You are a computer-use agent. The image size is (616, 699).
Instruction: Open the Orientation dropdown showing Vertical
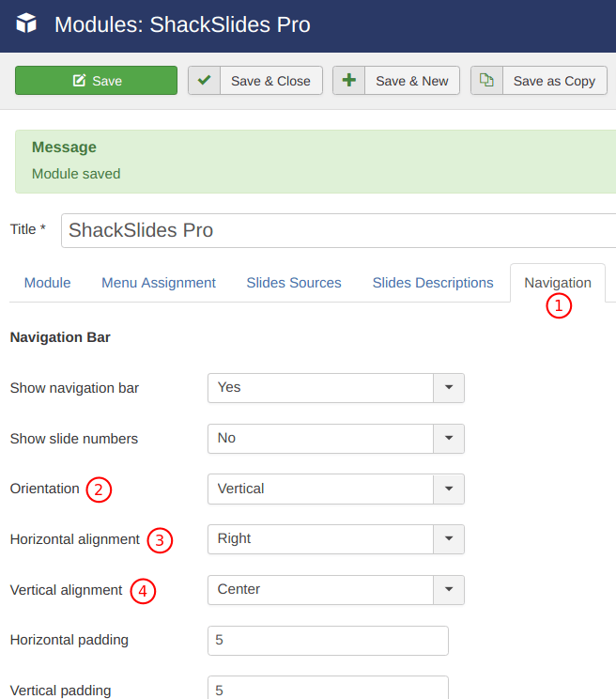click(x=336, y=489)
